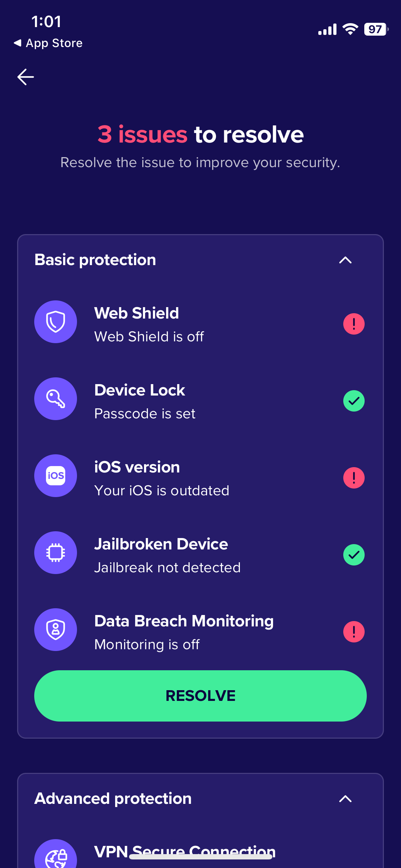Click the red badge next to Data Breach Monitoring
401x868 pixels.
click(354, 631)
